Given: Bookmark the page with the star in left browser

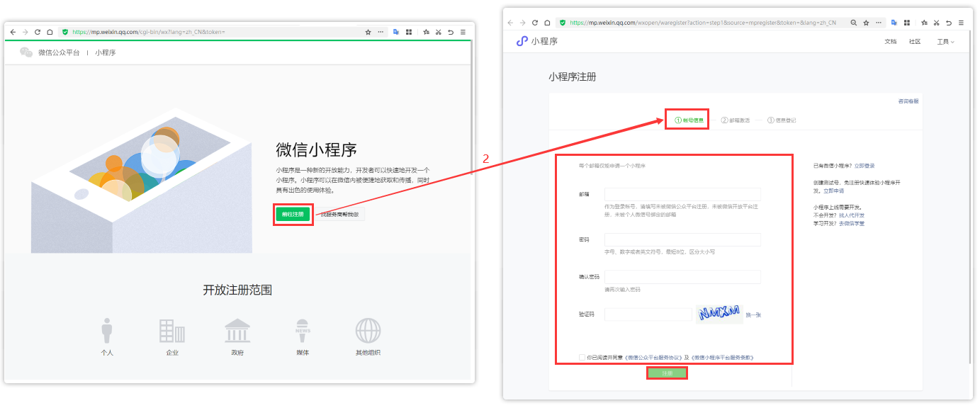Looking at the screenshot, I should [368, 32].
